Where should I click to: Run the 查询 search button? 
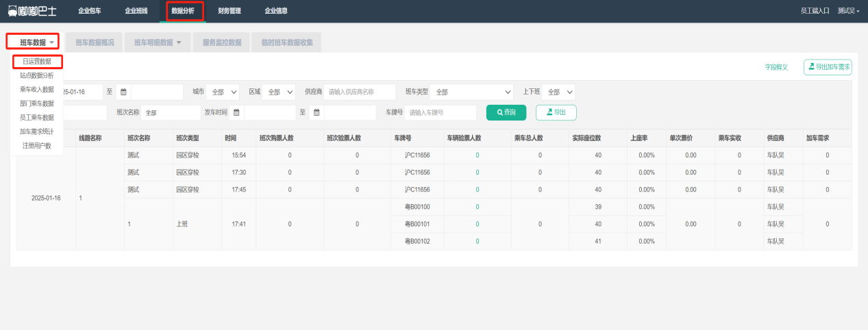[x=506, y=112]
